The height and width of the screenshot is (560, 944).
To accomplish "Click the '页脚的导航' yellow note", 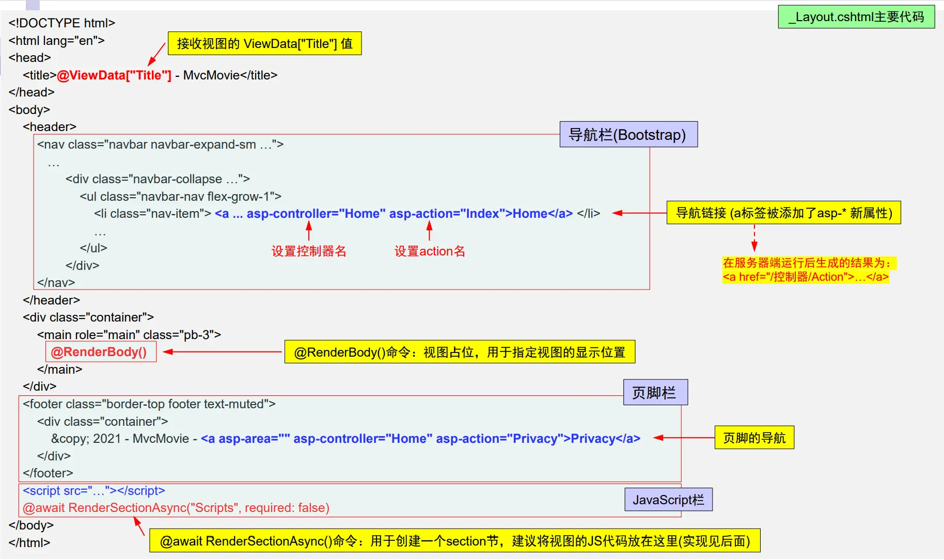I will [754, 438].
